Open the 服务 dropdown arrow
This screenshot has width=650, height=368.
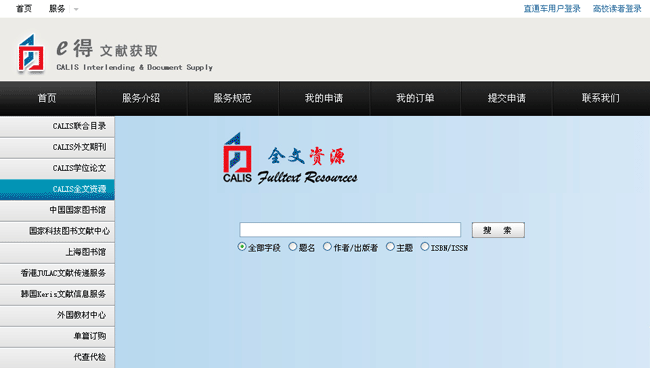76,9
